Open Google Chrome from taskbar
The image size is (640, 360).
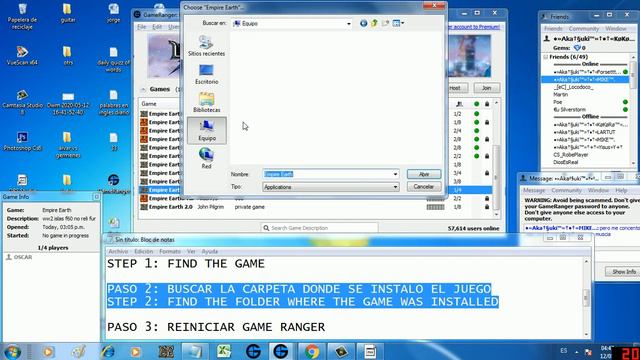coord(311,351)
